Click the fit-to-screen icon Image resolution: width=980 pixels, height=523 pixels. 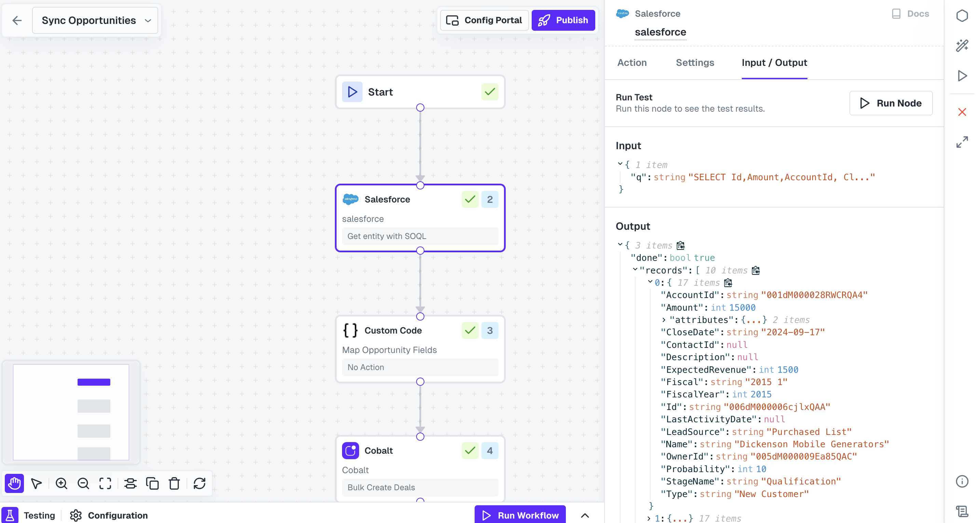click(x=105, y=483)
